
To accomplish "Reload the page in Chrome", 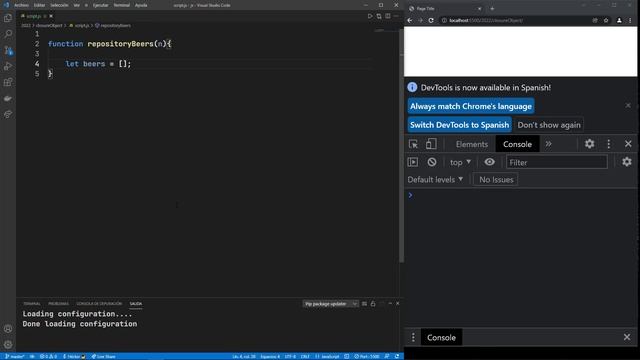I will 431,20.
